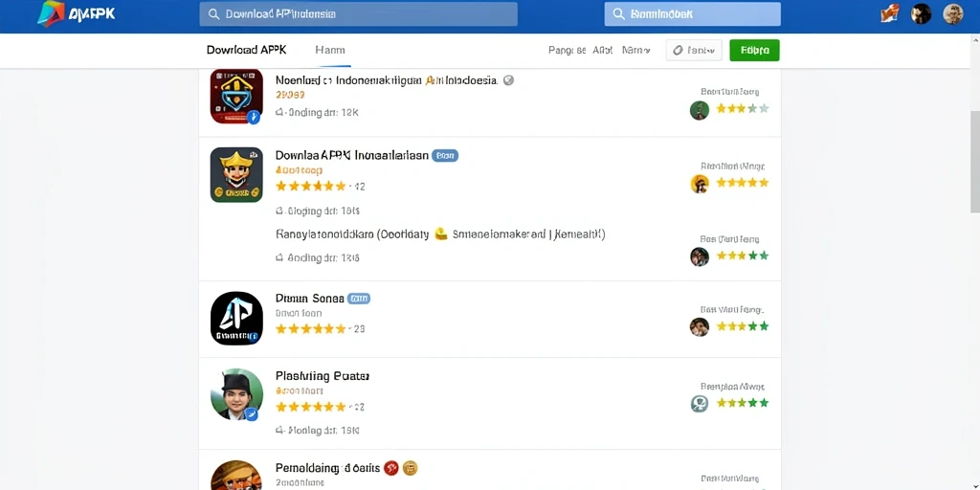Click the magnifier icon in the main search bar

[x=213, y=13]
